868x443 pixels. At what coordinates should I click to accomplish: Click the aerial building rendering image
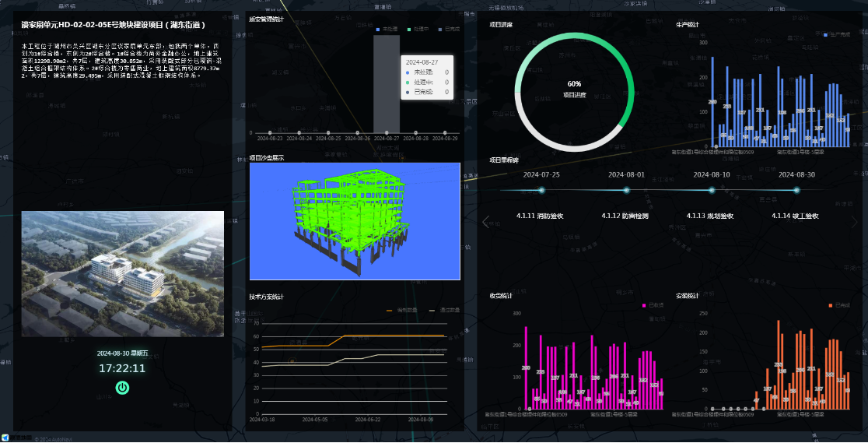click(x=122, y=273)
